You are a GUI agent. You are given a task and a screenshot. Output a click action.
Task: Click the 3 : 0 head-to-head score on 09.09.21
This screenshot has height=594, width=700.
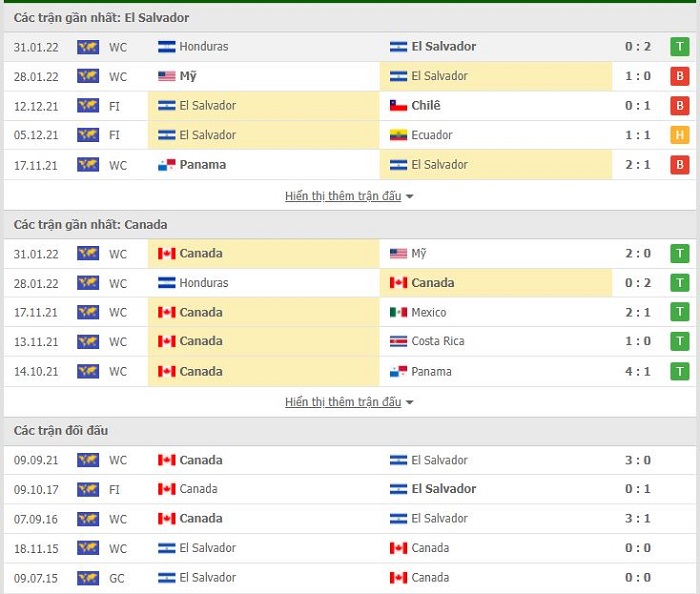click(638, 461)
